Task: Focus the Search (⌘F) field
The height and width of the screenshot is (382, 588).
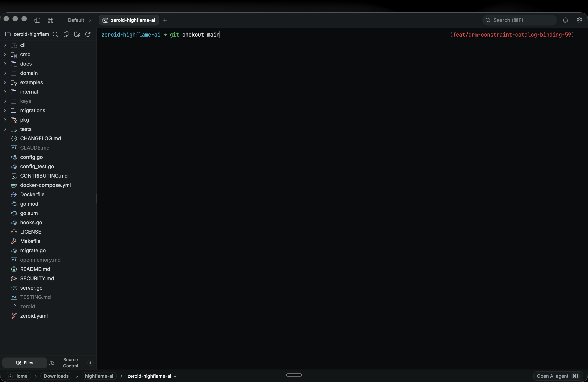Action: 519,20
